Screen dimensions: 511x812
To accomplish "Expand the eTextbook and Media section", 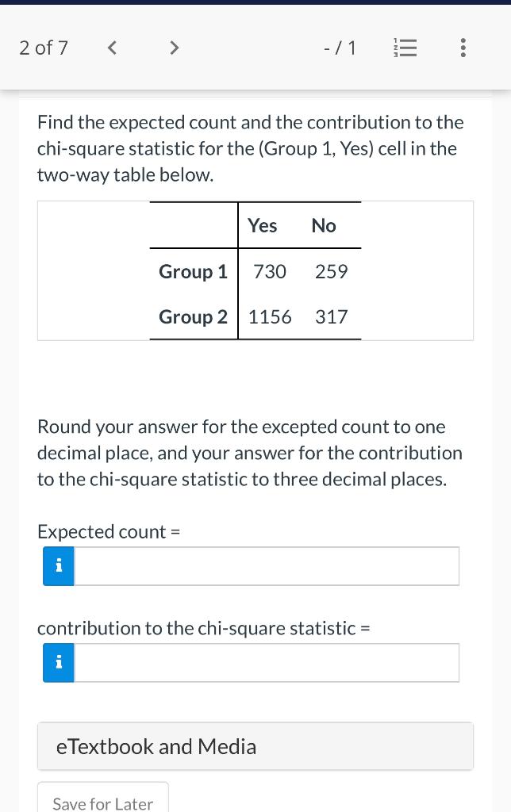I will click(x=255, y=745).
